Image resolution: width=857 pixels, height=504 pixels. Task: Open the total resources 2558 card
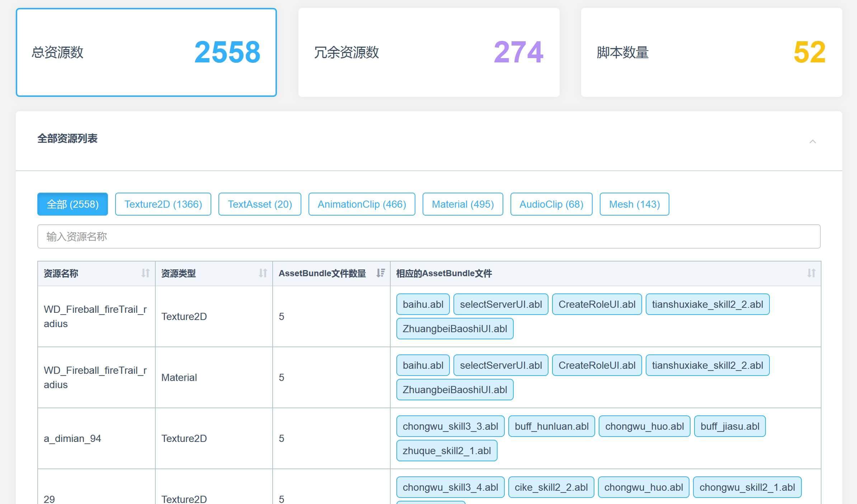(146, 52)
